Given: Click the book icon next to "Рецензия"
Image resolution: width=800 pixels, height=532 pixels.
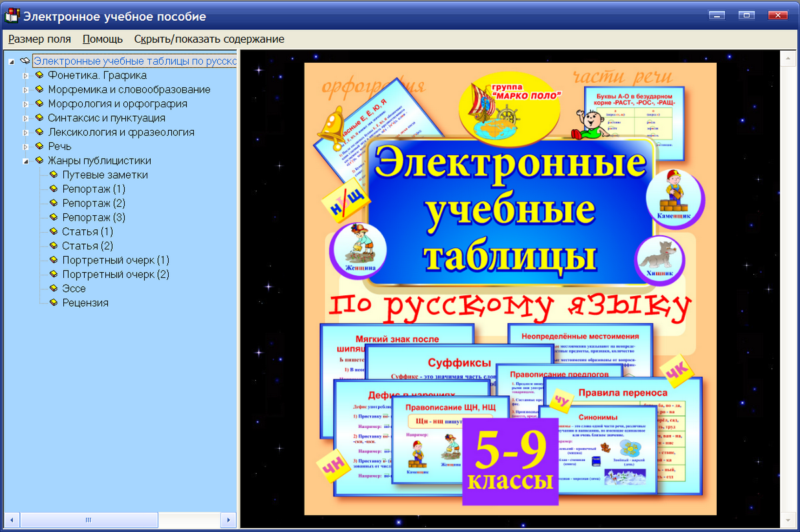Looking at the screenshot, I should pyautogui.click(x=53, y=303).
